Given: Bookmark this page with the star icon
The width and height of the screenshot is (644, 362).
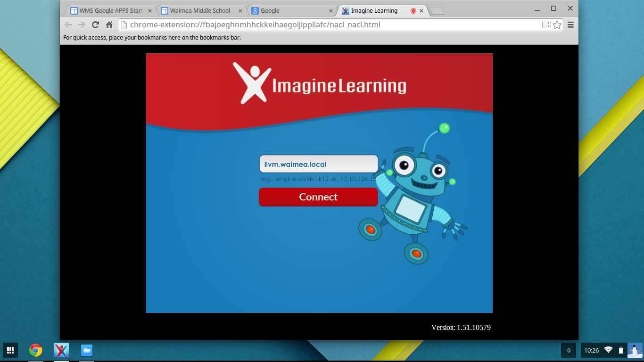Looking at the screenshot, I should 557,25.
